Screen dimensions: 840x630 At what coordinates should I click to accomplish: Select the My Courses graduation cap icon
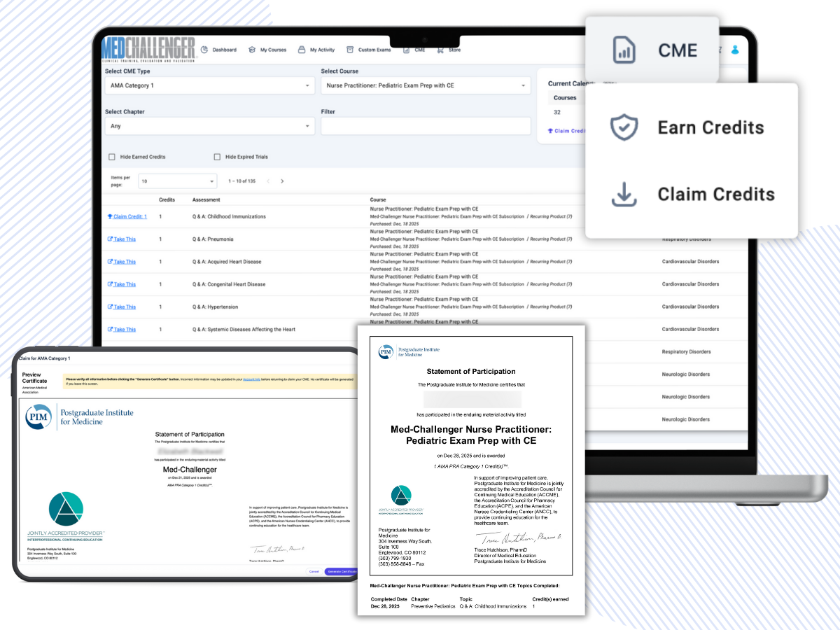point(251,50)
